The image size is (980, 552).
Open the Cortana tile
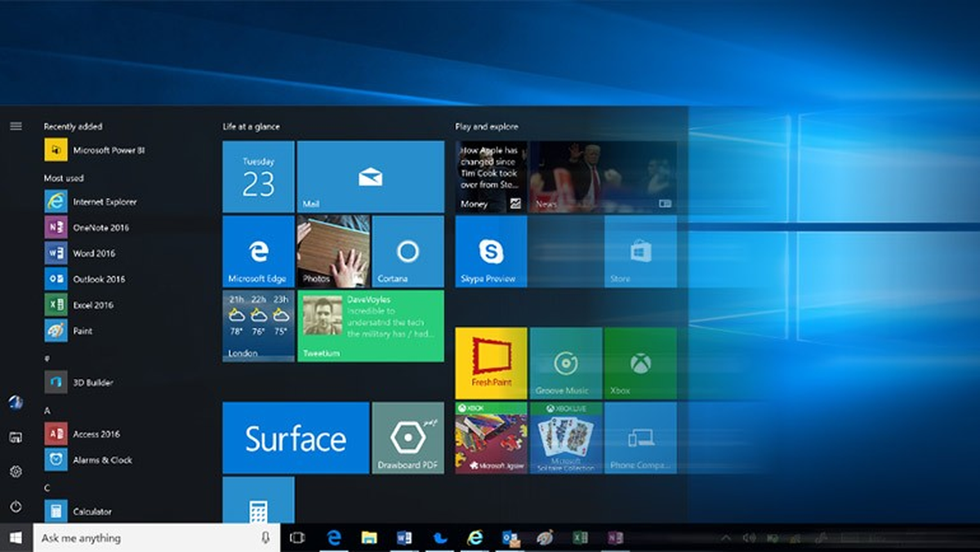click(x=408, y=252)
